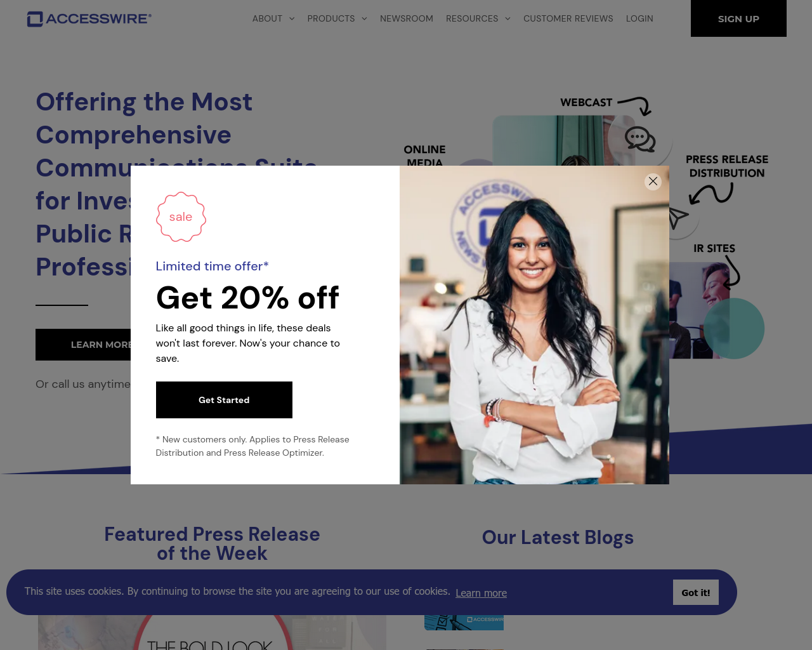Viewport: 812px width, 650px height.
Task: Open CUSTOMER REVIEWS page
Action: pyautogui.click(x=568, y=18)
